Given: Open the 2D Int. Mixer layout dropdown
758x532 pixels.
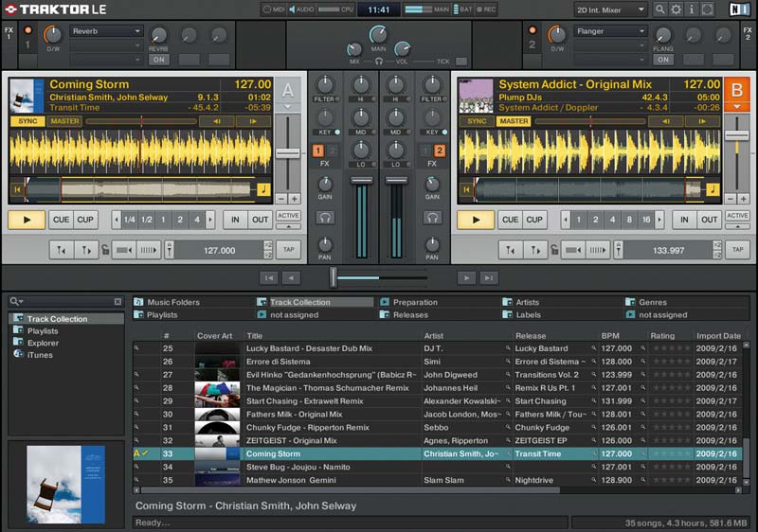Looking at the screenshot, I should 609,9.
